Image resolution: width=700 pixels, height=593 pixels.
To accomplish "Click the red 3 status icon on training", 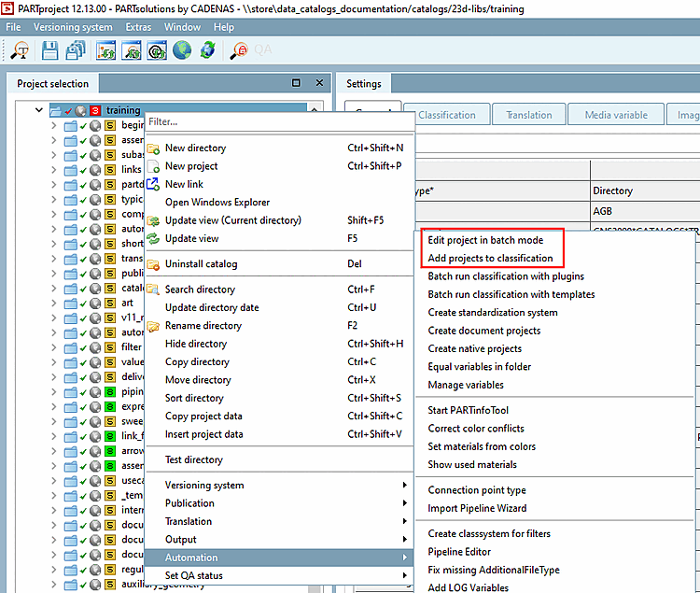I will 95,110.
